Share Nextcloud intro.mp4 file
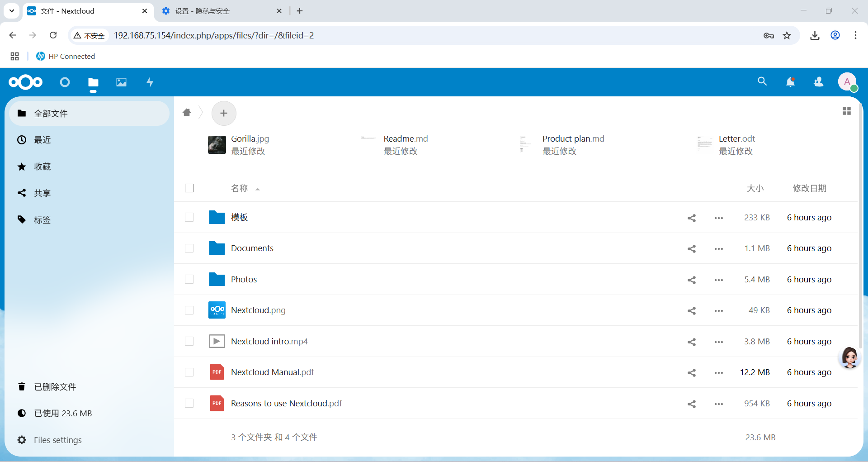Screen dimensions: 868x462 692,342
